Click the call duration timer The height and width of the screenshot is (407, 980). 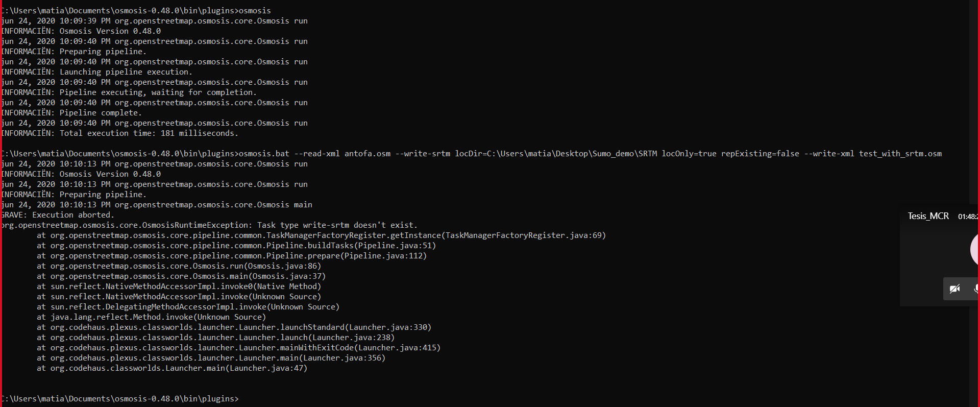(968, 217)
